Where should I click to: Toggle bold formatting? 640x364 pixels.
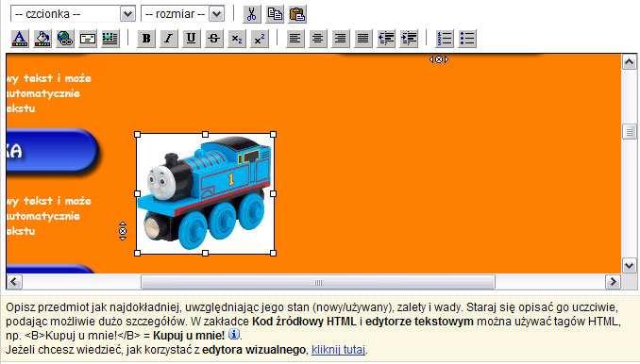[146, 39]
